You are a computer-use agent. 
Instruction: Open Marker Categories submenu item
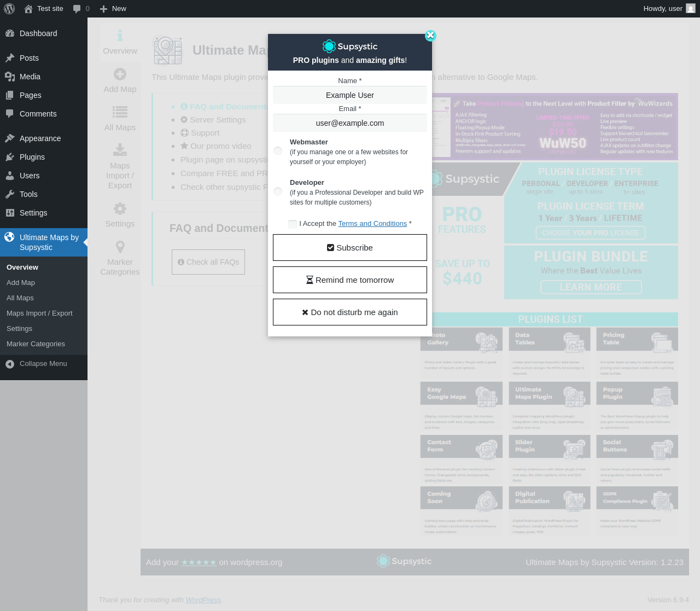point(36,344)
